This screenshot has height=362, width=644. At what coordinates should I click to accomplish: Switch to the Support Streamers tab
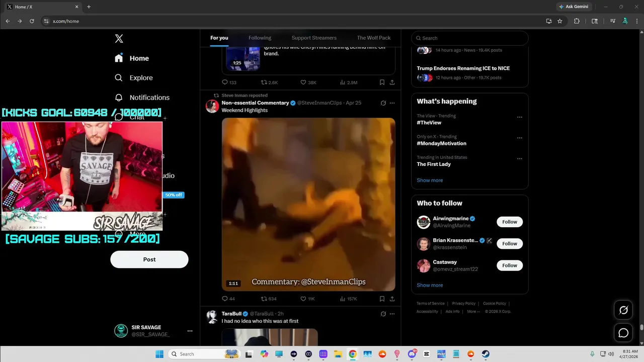point(314,38)
